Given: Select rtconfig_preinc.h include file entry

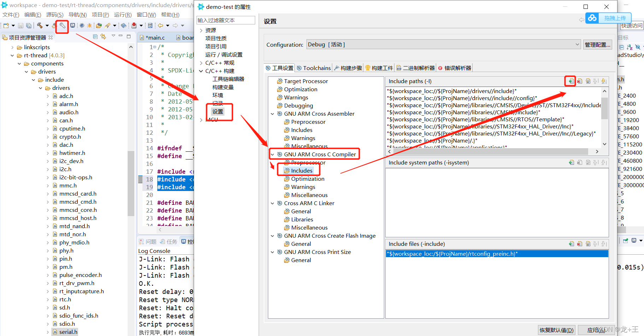Looking at the screenshot, I should [x=497, y=254].
